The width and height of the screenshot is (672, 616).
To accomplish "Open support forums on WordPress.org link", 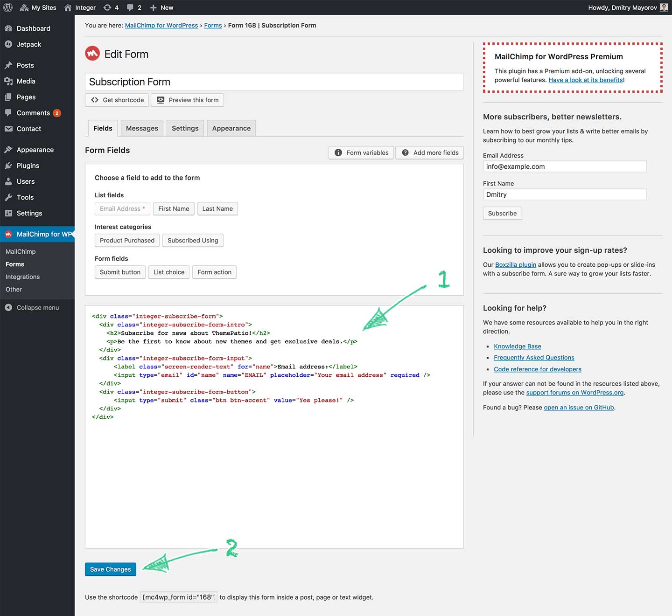I will point(575,392).
